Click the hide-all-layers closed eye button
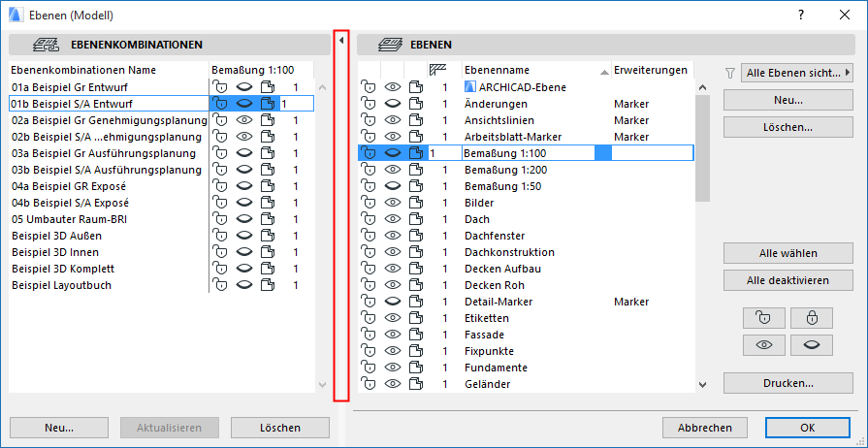The height and width of the screenshot is (448, 868). (811, 344)
